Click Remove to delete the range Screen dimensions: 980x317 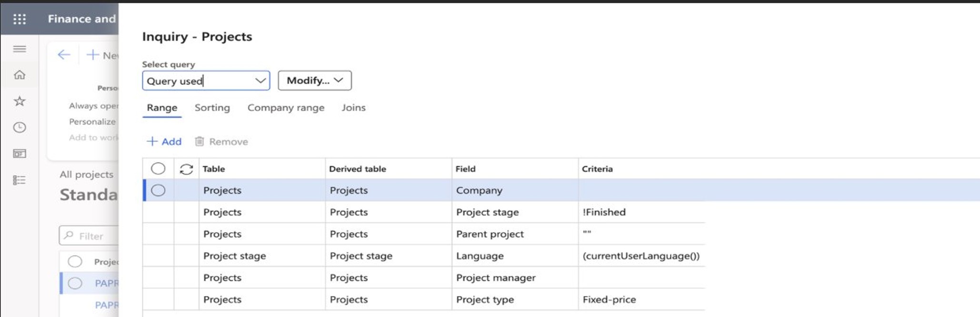[221, 142]
